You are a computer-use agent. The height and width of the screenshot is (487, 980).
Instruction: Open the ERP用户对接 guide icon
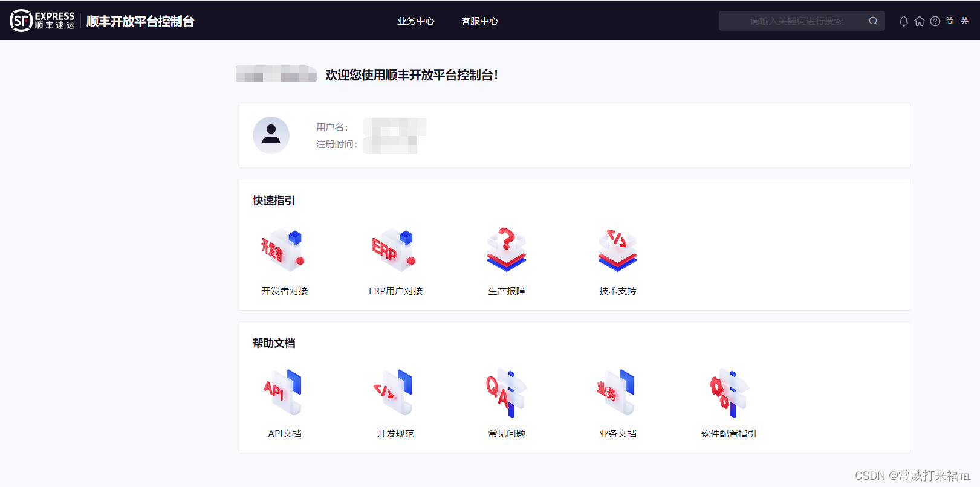click(394, 250)
